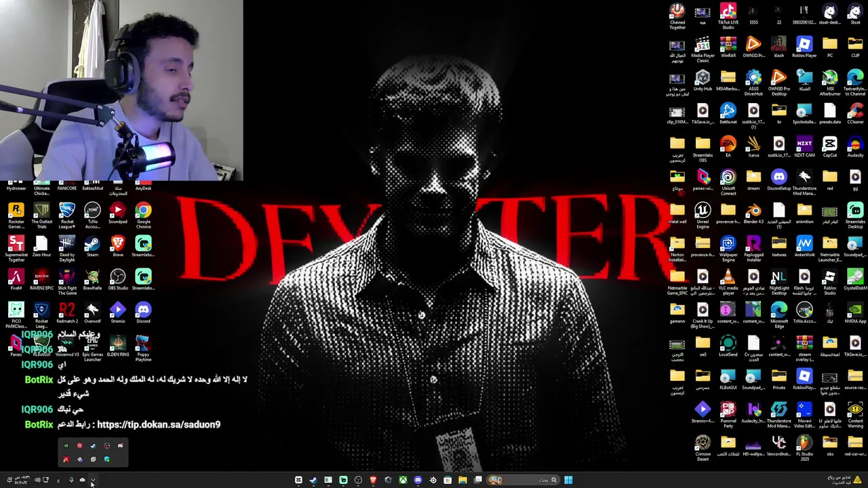The image size is (868, 488).
Task: Open The Outlast Trials shortcut
Action: point(41,216)
